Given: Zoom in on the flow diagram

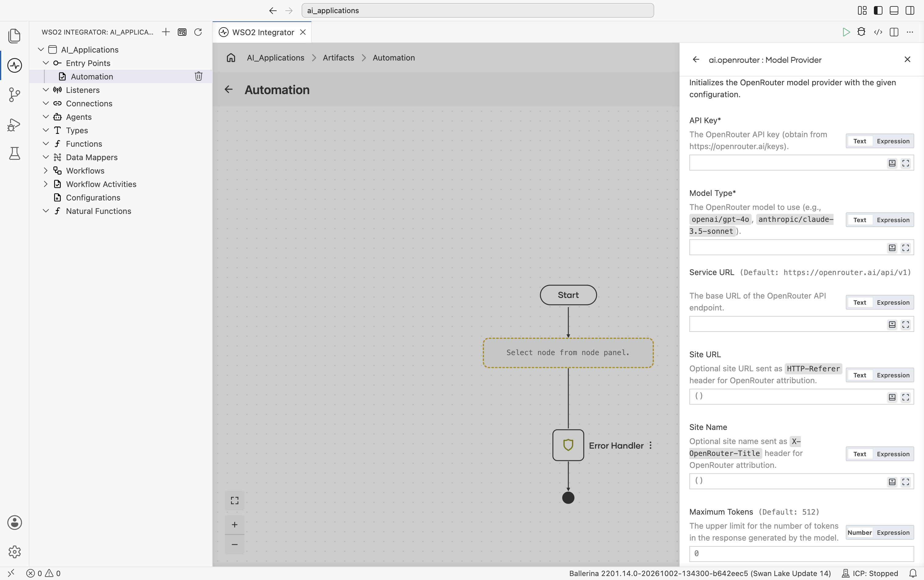Looking at the screenshot, I should tap(235, 525).
